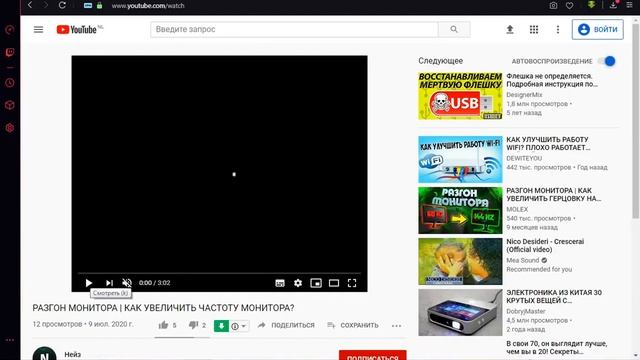The height and width of the screenshot is (360, 640).
Task: Open the Нейз channel avatar
Action: click(x=44, y=354)
